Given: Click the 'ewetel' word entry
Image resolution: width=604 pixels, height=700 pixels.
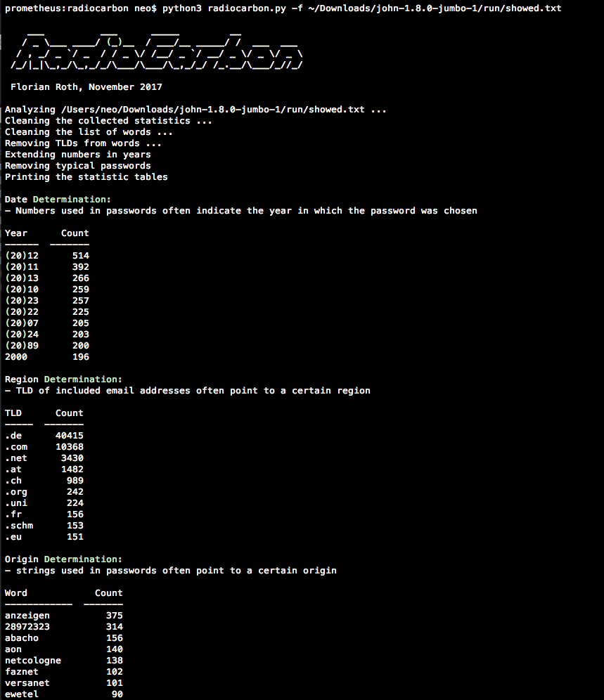Looking at the screenshot, I should [x=22, y=694].
